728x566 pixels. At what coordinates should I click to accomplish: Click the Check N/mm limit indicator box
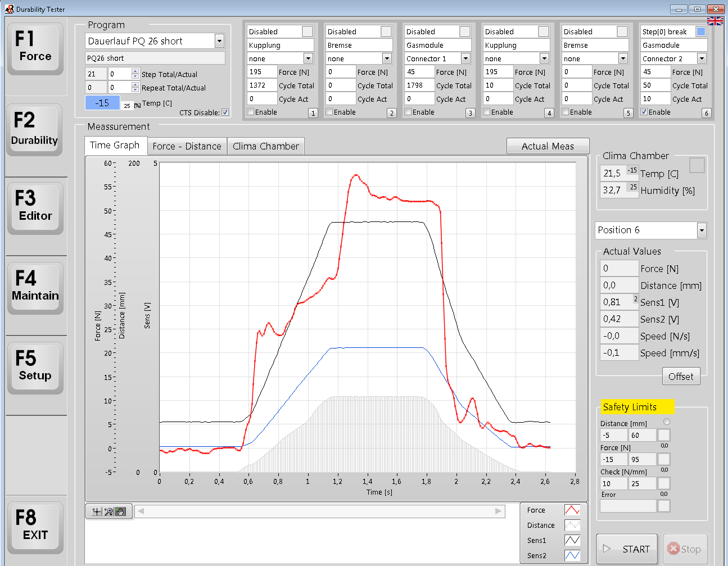(664, 483)
